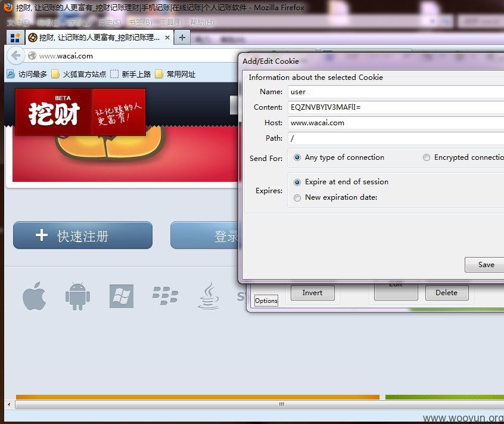Click the Windows Phone icon

(121, 296)
